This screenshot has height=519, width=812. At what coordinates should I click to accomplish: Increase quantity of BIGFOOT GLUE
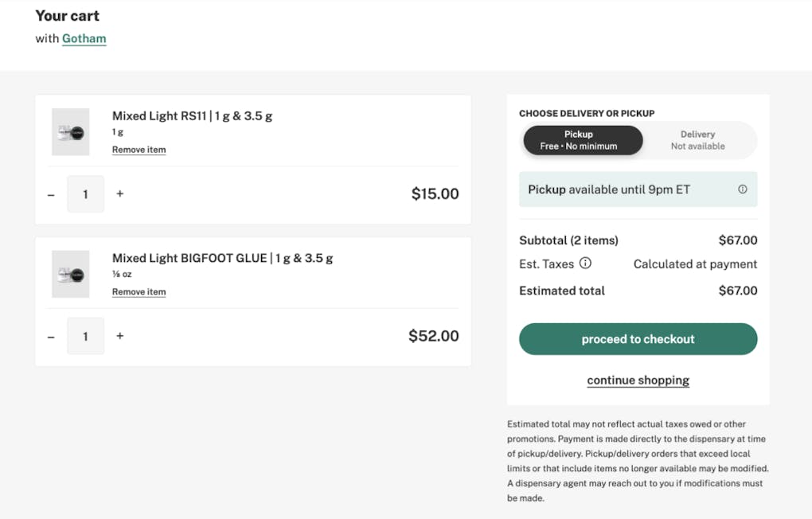click(x=120, y=336)
